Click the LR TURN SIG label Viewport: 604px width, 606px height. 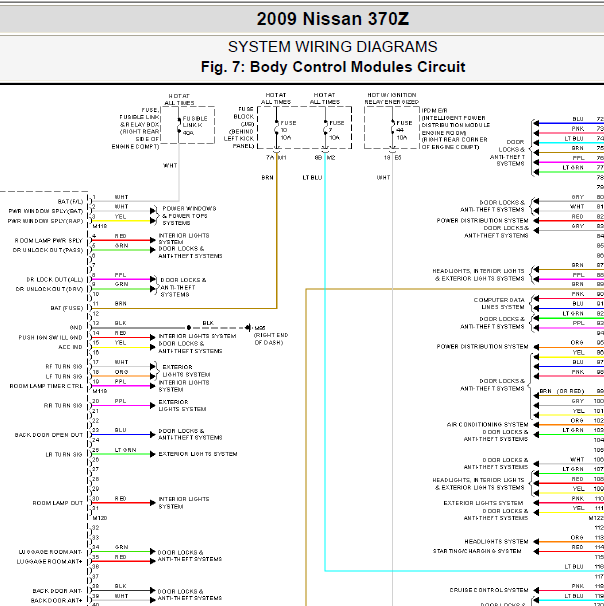[x=64, y=454]
